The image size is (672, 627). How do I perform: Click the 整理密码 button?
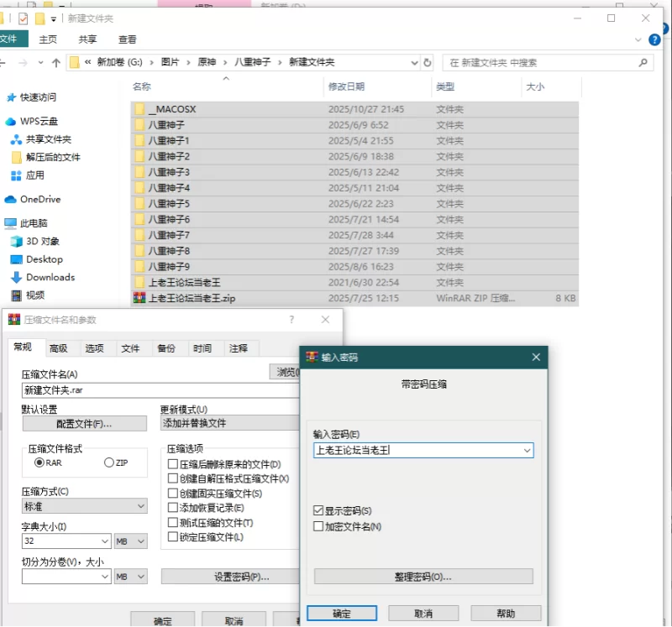click(423, 577)
